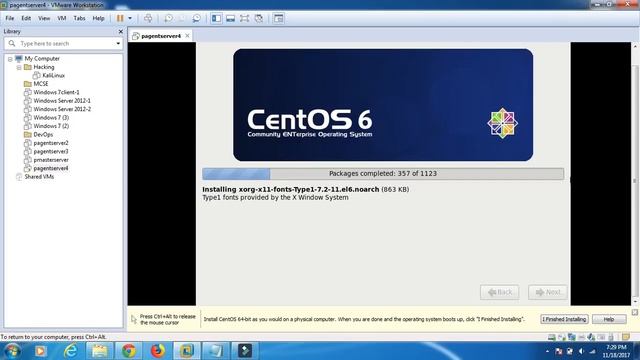This screenshot has width=640, height=360.
Task: Close the Library panel
Action: 120,31
